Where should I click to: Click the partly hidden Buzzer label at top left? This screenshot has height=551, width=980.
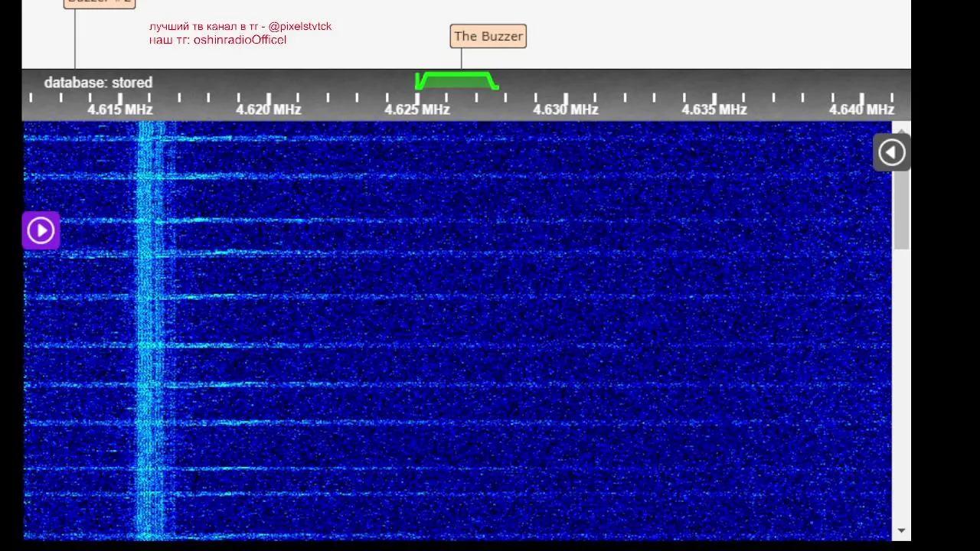click(x=100, y=2)
